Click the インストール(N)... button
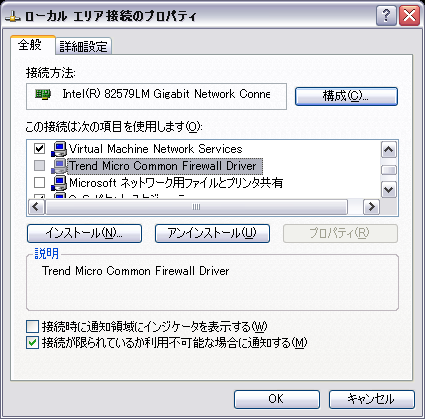Screen dimensions: 425x419 pyautogui.click(x=84, y=233)
